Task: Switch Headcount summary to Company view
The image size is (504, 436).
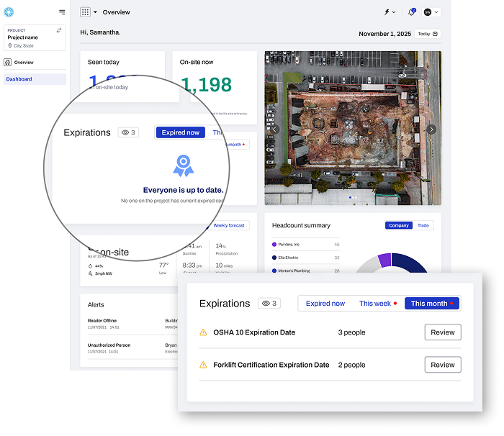Action: click(x=399, y=225)
